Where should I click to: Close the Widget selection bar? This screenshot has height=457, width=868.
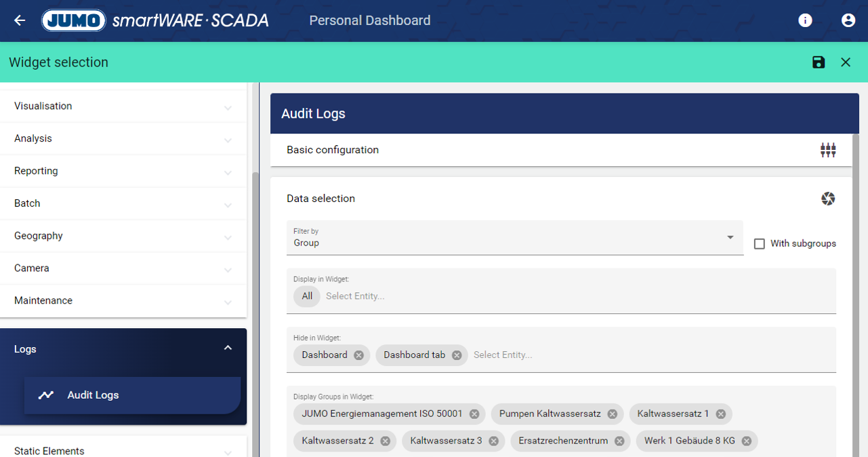[846, 62]
